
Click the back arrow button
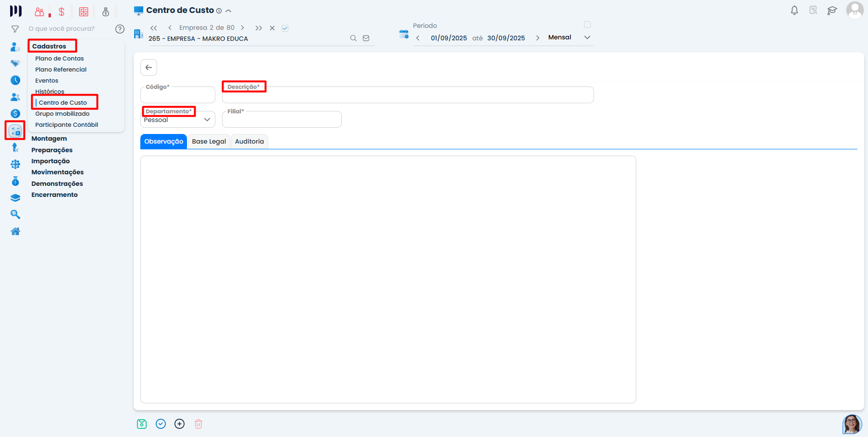click(x=149, y=68)
